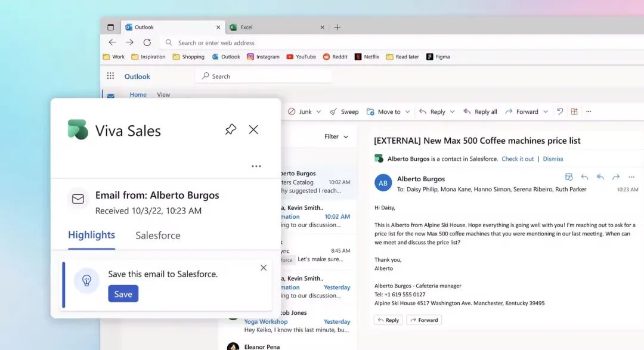Click the Undo icon in the toolbar
This screenshot has height=350, width=644.
pyautogui.click(x=560, y=111)
